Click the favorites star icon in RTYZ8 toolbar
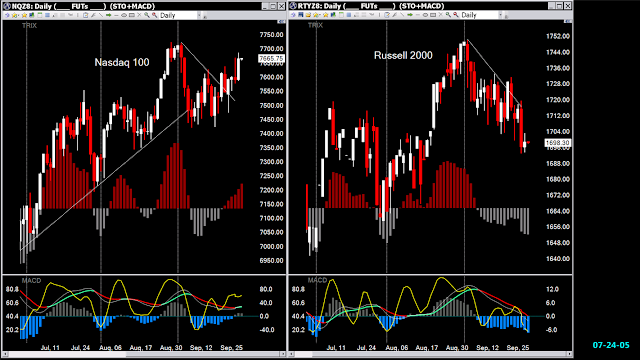Screen dimensions: 640x360 click(325, 15)
